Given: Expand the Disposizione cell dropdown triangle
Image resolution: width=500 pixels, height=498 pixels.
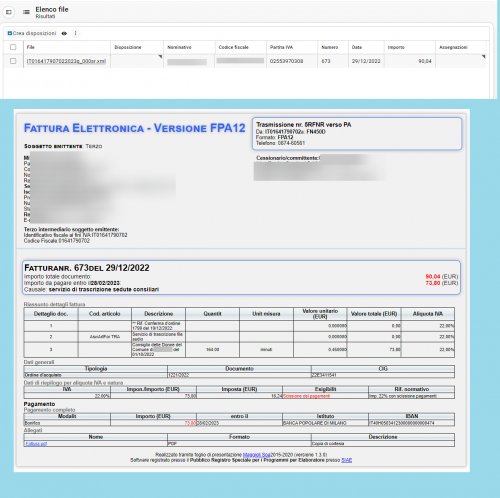Looking at the screenshot, I should 160,57.
